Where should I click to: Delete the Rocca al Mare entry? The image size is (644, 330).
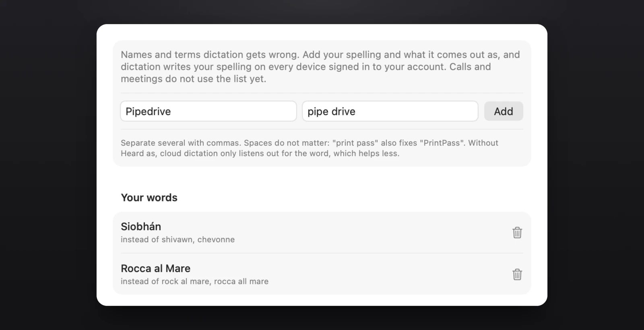point(517,274)
